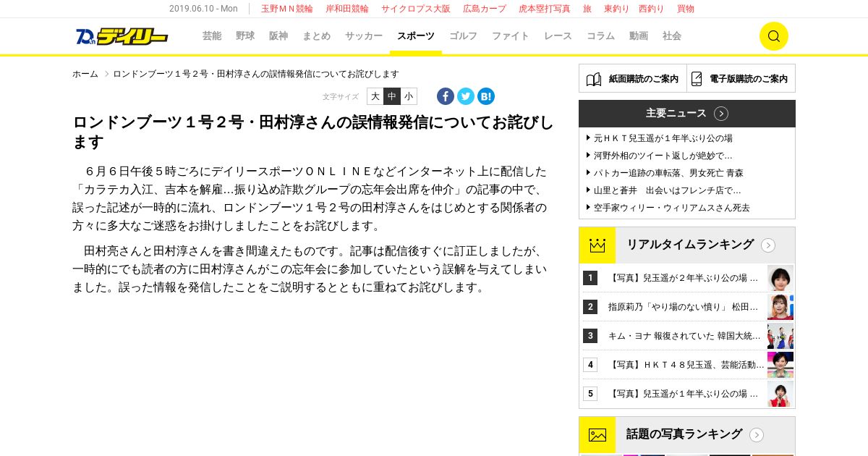Click the breadcrumb article title text
The height and width of the screenshot is (456, 868).
click(256, 74)
